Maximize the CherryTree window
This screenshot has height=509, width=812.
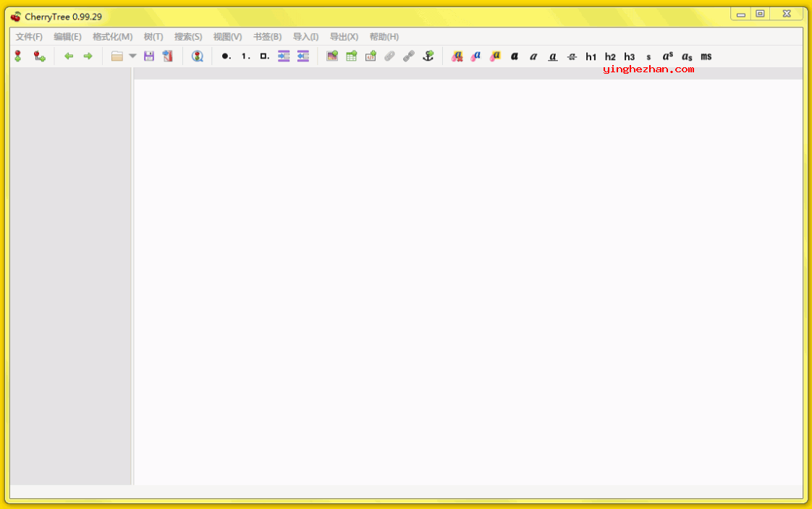coord(760,14)
